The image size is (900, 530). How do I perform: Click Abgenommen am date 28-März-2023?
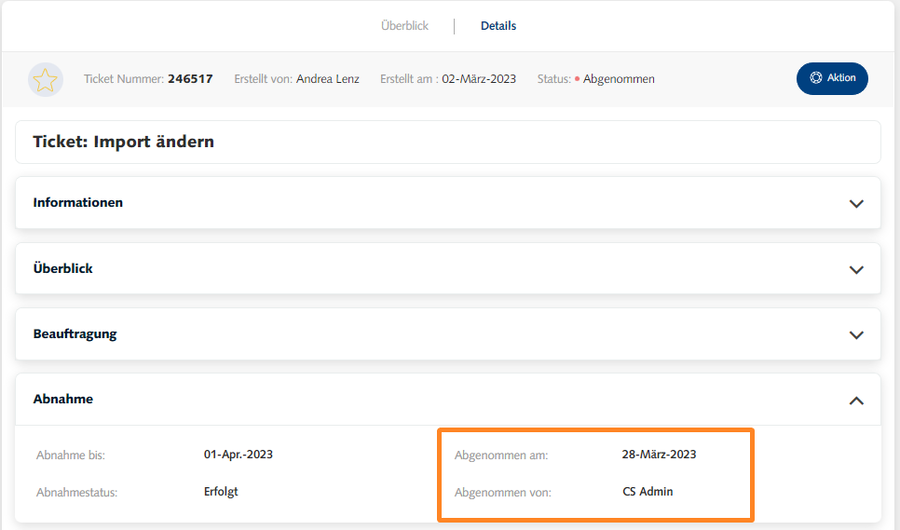659,454
